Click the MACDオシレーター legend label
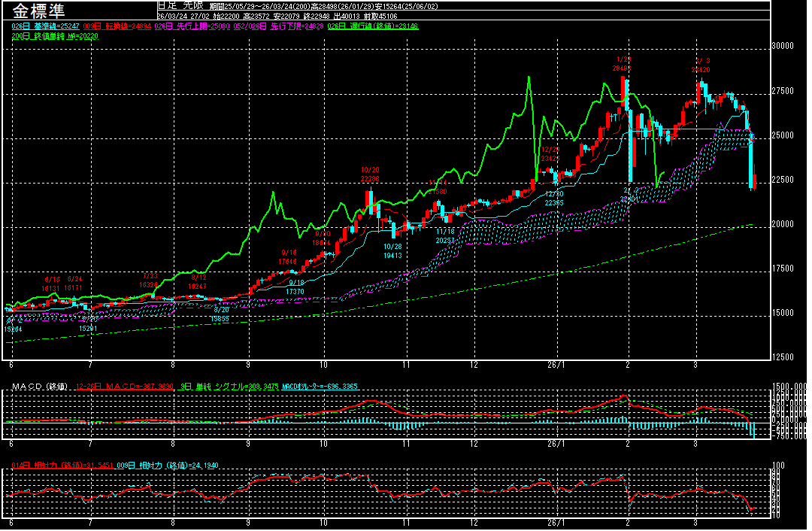This screenshot has width=812, height=531. (319, 387)
